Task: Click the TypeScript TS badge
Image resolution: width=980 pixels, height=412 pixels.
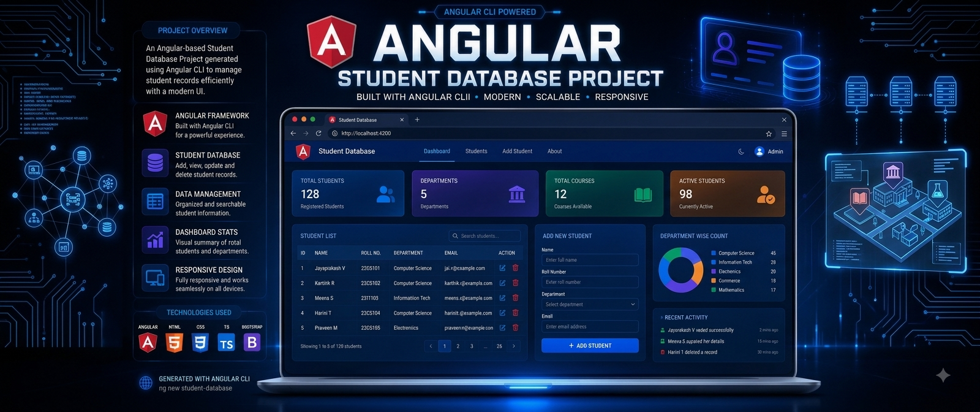Action: pyautogui.click(x=226, y=343)
